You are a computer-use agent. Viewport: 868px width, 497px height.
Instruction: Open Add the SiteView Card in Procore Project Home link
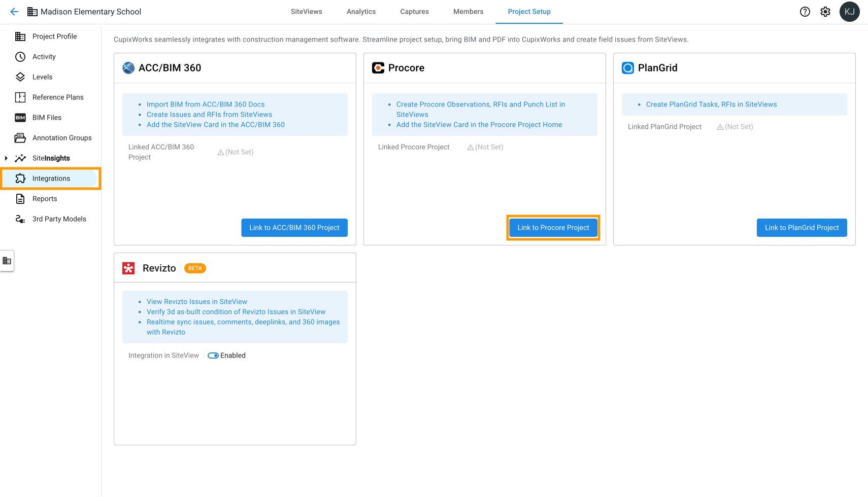pos(479,125)
